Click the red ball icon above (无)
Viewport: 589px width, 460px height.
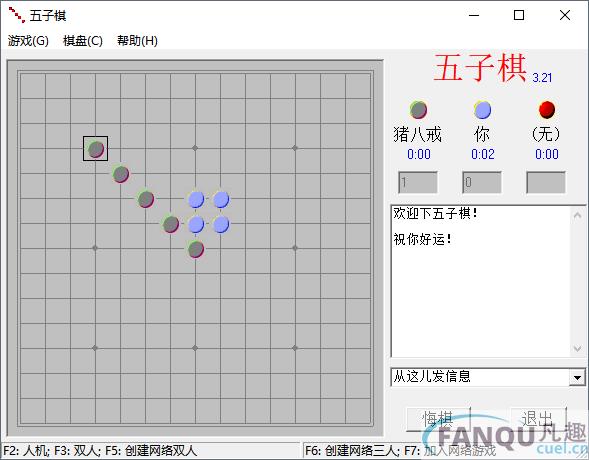coord(547,109)
